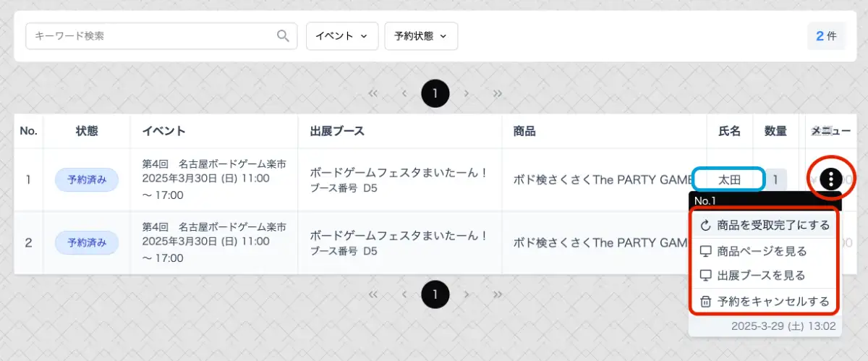Click the bottom first-page double chevron
Image resolution: width=868 pixels, height=361 pixels.
point(373,294)
